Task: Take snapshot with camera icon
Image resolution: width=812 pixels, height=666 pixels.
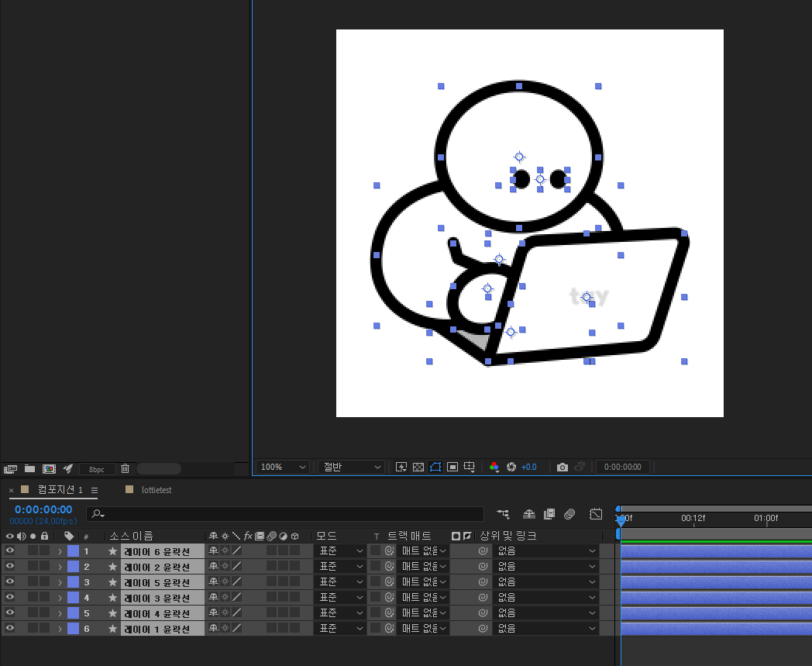Action: coord(562,467)
